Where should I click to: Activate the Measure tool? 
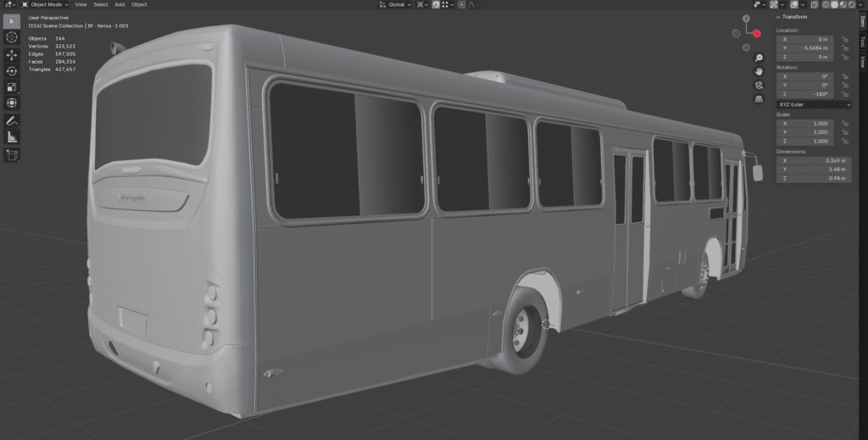[12, 137]
